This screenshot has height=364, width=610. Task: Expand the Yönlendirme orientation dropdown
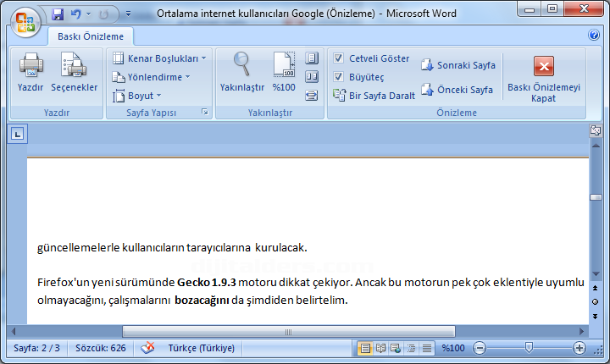tap(152, 77)
